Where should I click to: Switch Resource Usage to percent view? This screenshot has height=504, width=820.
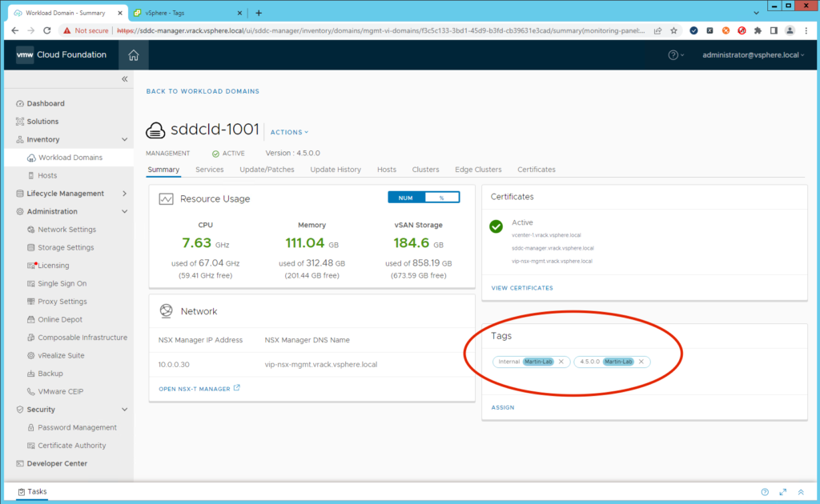click(442, 198)
